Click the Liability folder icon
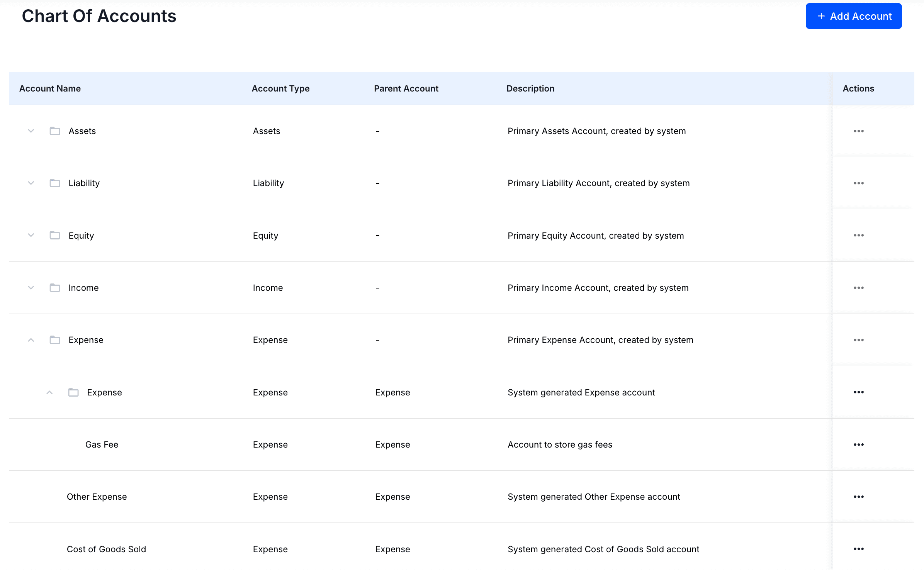 point(54,183)
